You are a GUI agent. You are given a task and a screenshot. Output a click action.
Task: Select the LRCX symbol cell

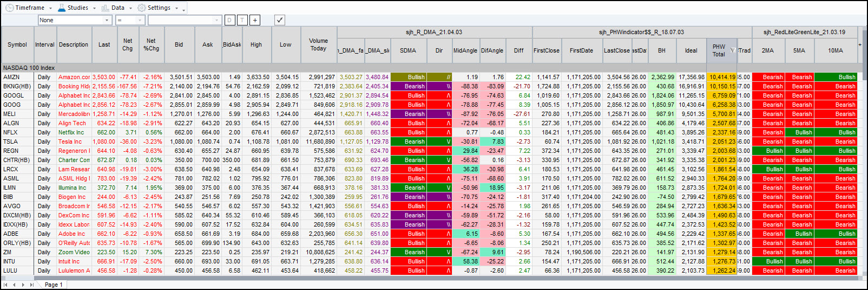[17, 169]
